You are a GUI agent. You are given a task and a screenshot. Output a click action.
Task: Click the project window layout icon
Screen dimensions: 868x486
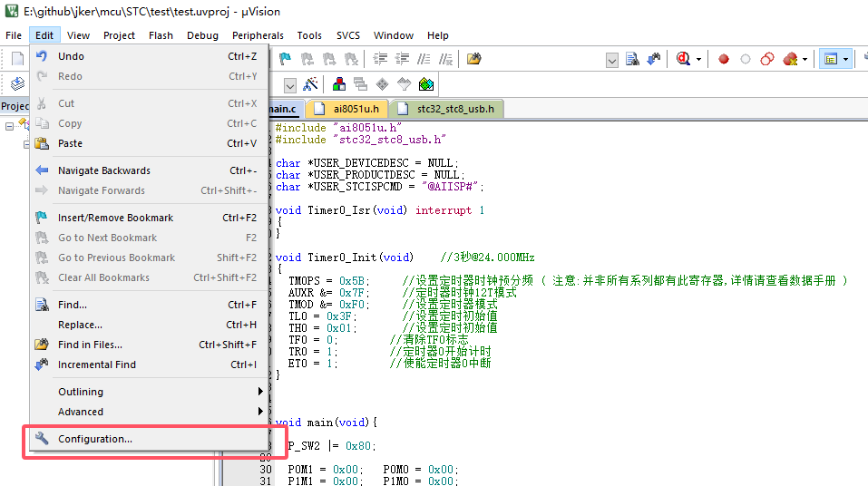831,59
